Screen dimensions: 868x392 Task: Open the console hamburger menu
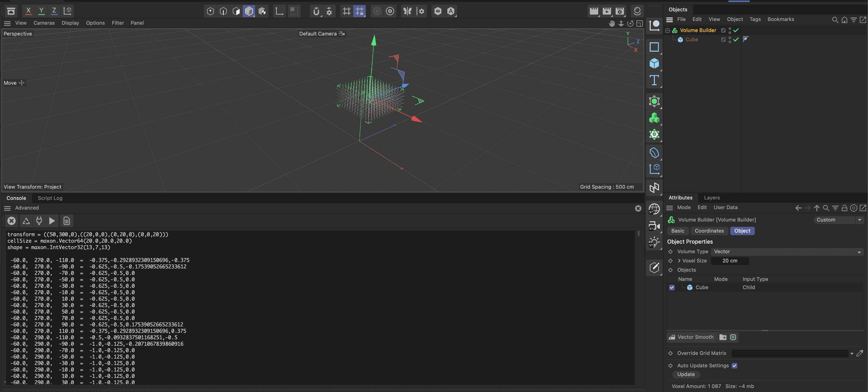coord(7,208)
